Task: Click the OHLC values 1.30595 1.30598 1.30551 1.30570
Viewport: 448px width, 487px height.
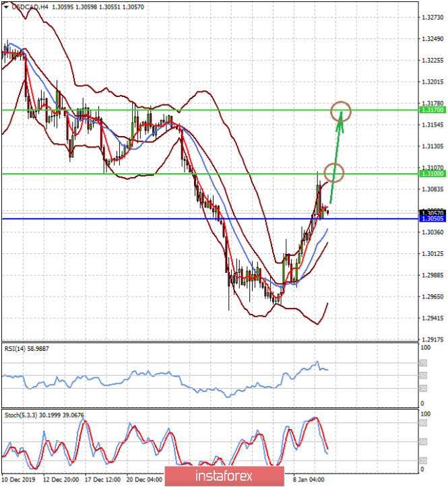Action: (98, 7)
